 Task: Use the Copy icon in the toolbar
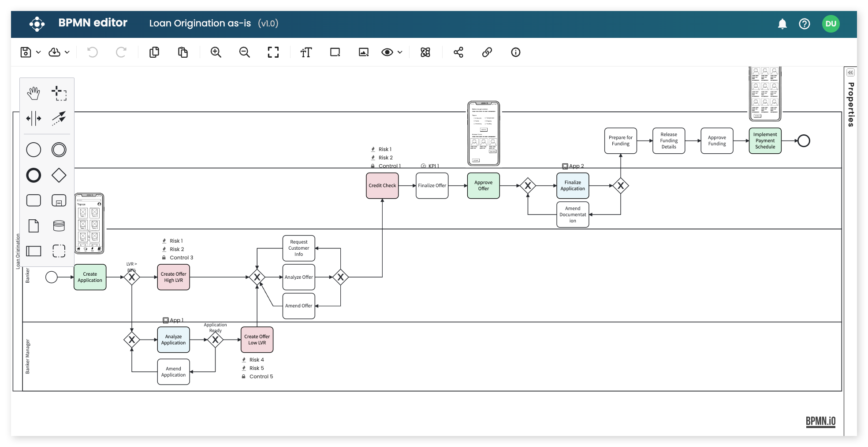[154, 52]
